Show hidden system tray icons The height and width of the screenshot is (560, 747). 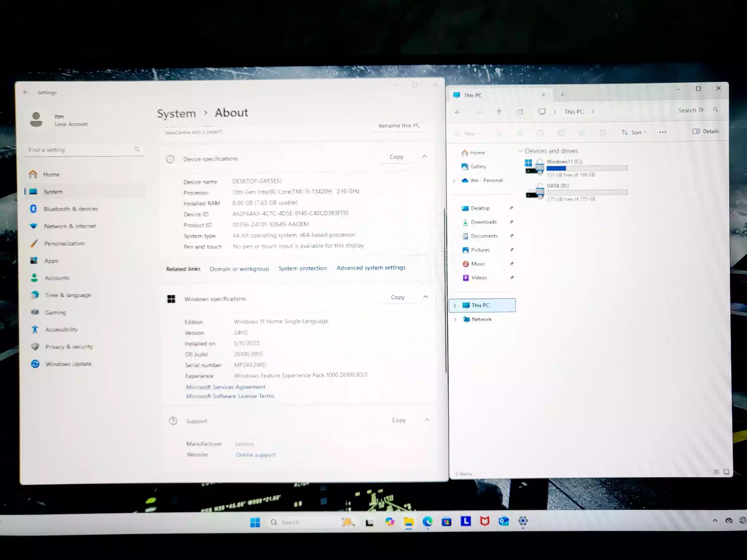pos(714,521)
